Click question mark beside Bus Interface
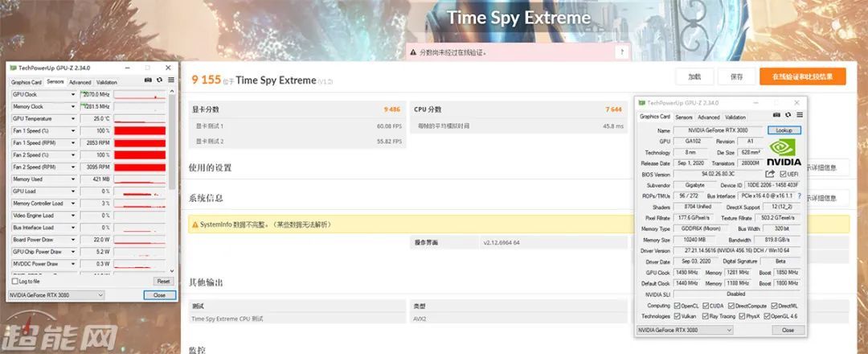Viewport: 868px width, 354px height. click(799, 196)
